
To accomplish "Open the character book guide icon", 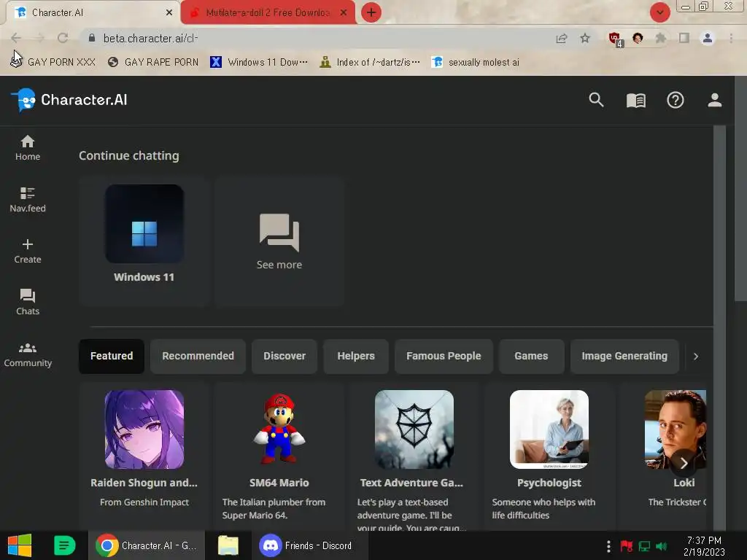I will coord(635,101).
